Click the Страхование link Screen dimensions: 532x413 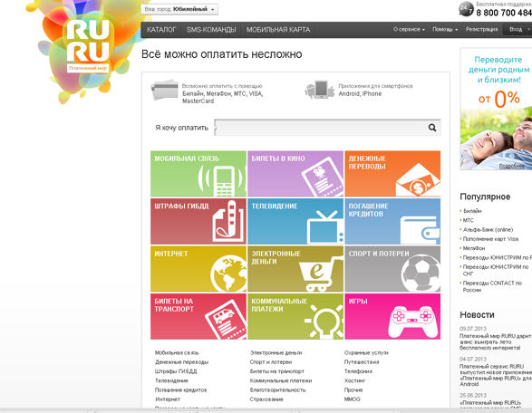(266, 399)
